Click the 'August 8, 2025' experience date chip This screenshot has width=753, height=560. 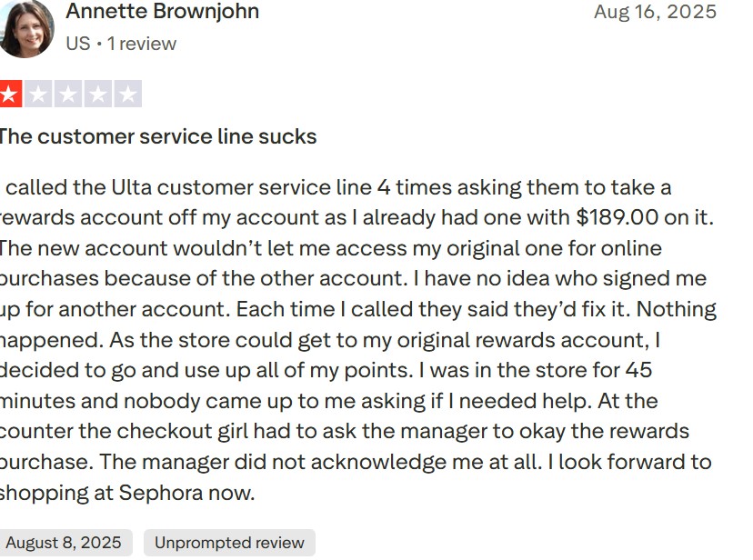[x=64, y=543]
